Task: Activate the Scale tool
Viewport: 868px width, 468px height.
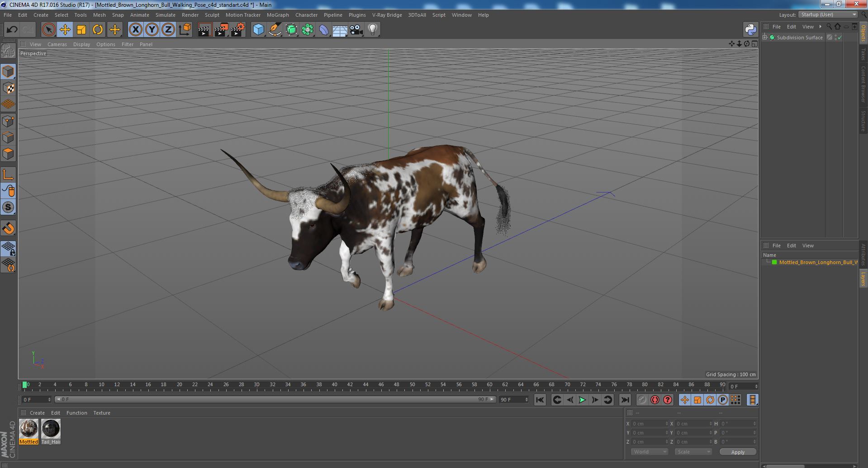Action: pyautogui.click(x=81, y=30)
